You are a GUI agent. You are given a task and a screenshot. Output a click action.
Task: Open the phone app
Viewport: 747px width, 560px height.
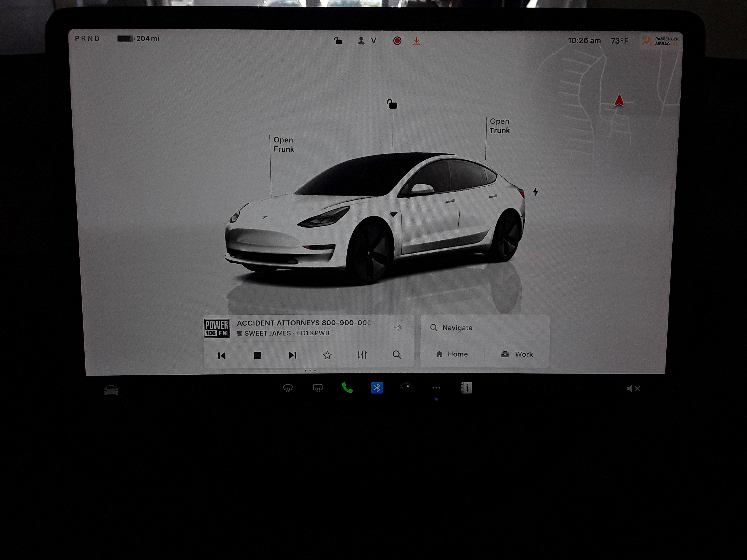pyautogui.click(x=347, y=388)
